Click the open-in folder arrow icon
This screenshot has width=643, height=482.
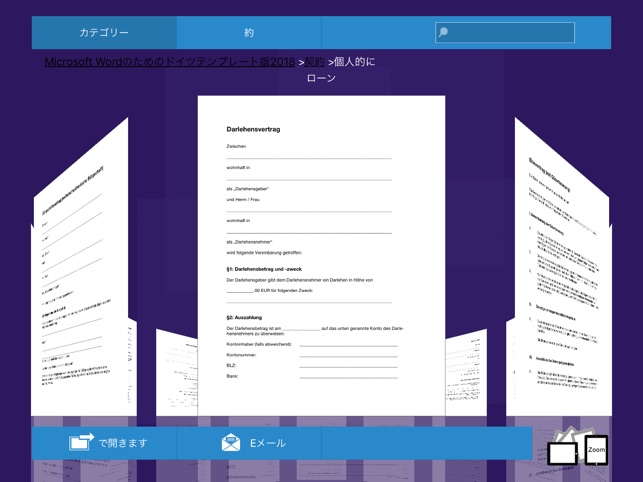(81, 443)
